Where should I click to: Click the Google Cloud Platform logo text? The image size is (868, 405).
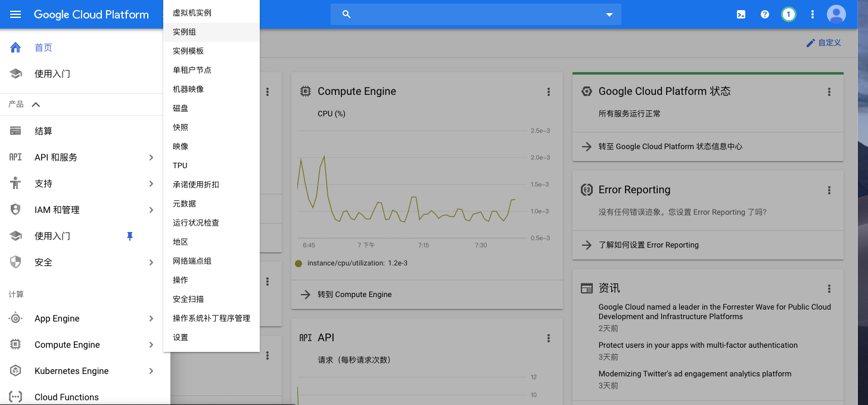point(91,14)
